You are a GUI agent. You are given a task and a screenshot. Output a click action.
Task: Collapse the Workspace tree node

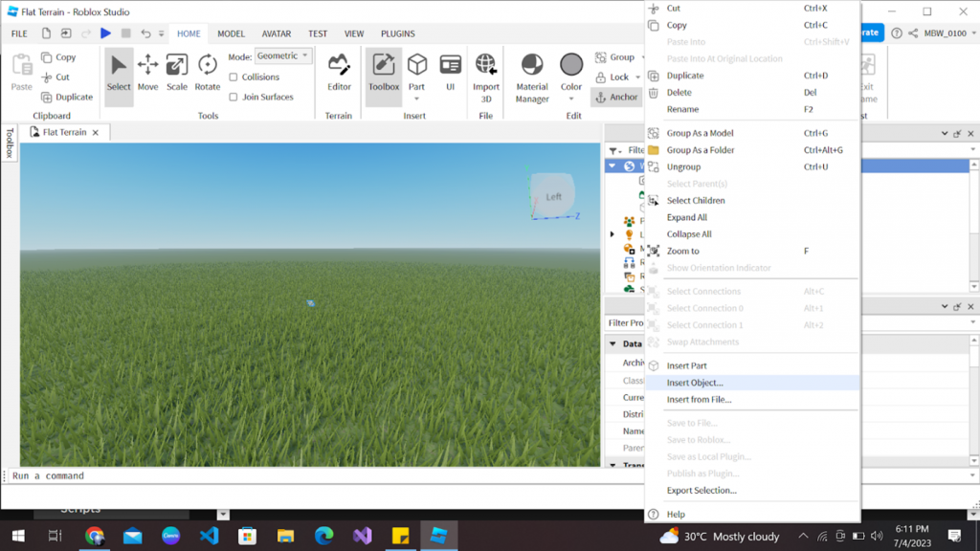(612, 166)
